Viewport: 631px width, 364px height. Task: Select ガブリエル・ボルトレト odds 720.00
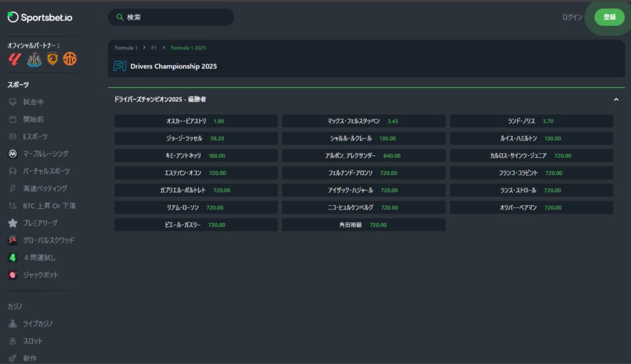point(196,190)
